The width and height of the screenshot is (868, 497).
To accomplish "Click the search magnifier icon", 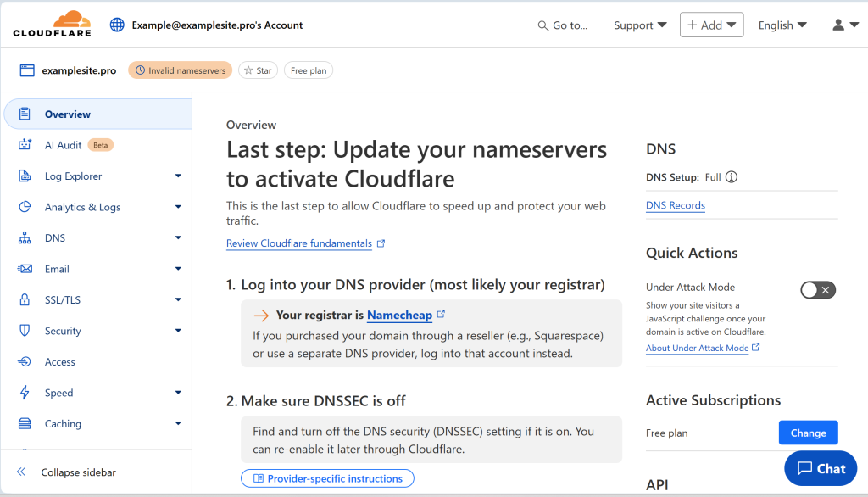I will (543, 25).
